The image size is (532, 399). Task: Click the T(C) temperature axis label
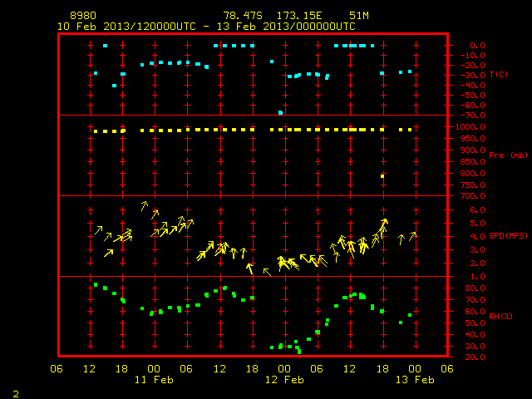pos(499,74)
